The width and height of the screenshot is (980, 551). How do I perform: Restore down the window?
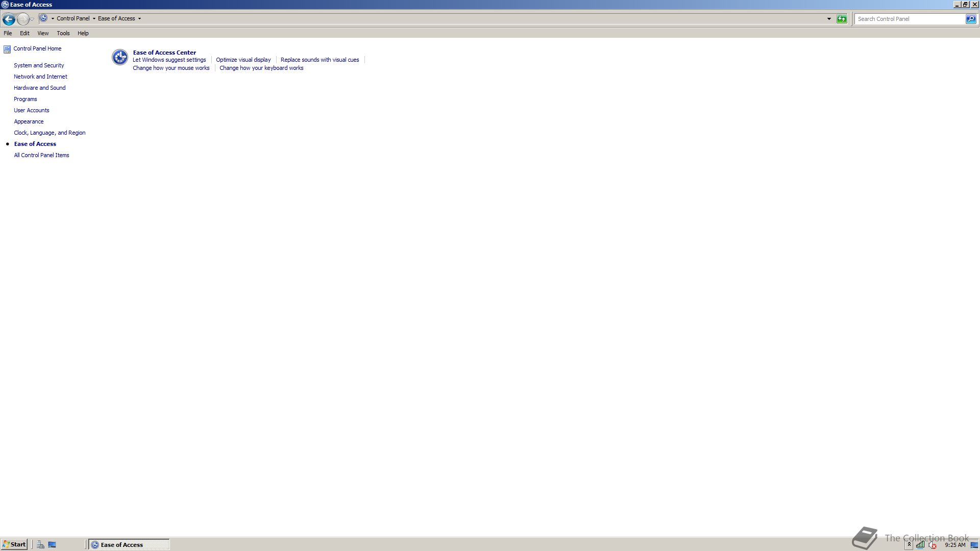[x=965, y=4]
